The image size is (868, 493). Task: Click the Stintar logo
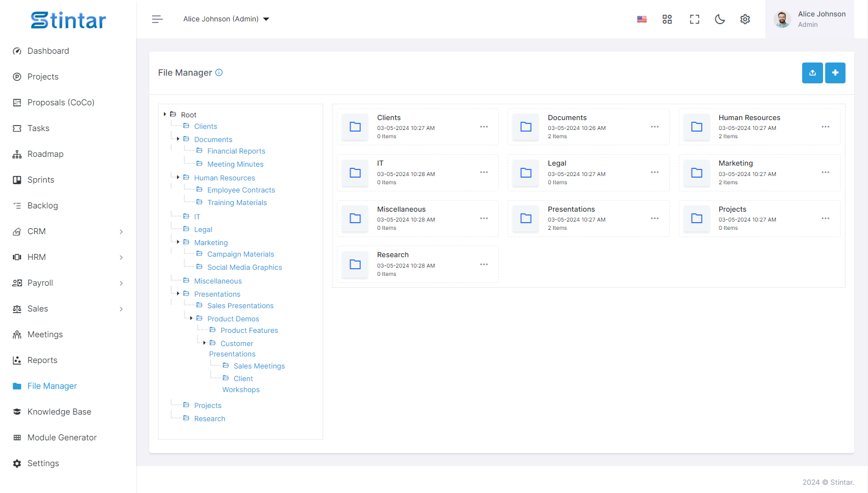pyautogui.click(x=68, y=20)
